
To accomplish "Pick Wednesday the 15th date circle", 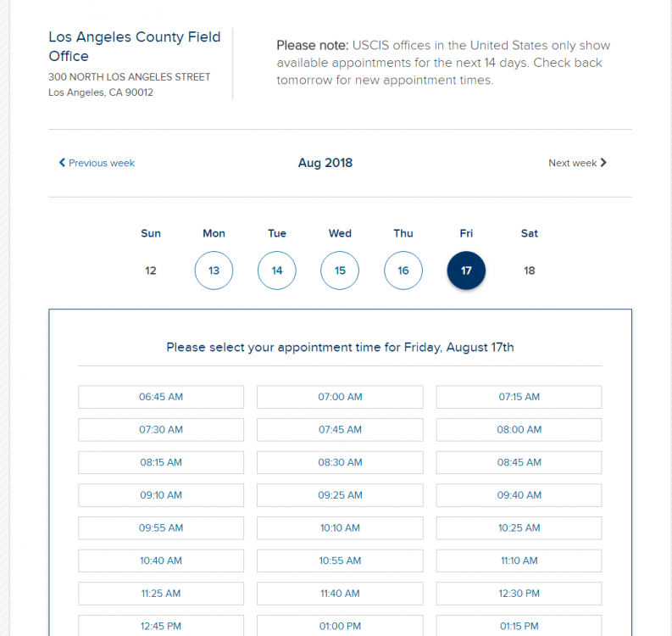I will point(340,271).
